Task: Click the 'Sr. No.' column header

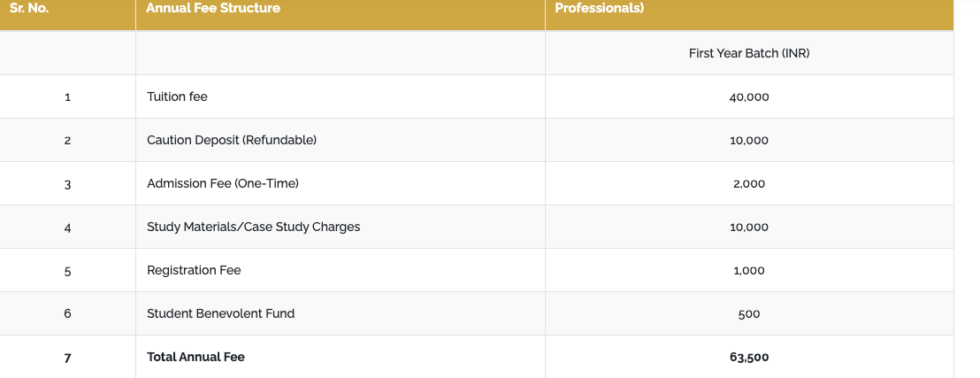Action: click(29, 8)
